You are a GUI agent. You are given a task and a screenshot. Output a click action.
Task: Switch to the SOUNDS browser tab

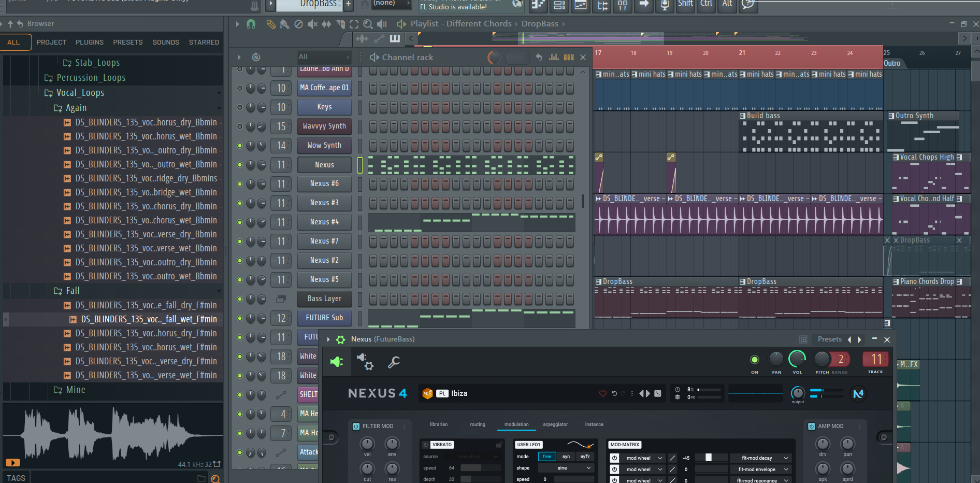tap(166, 42)
